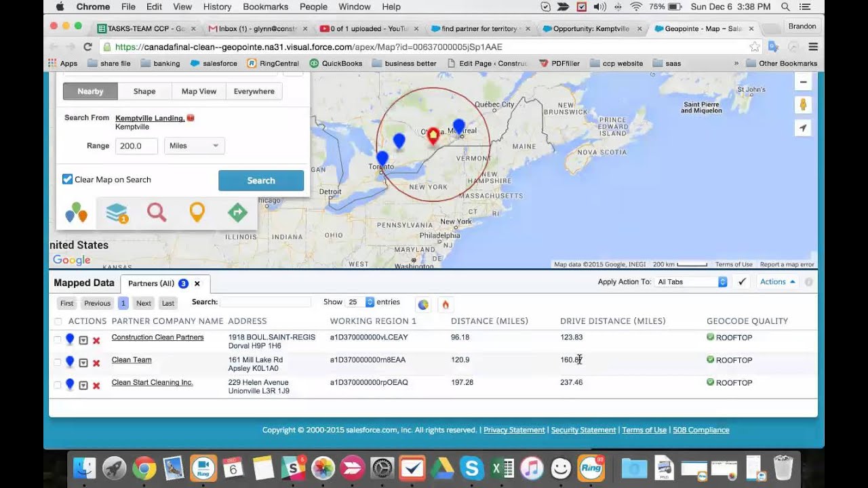Click the checkmark beside Apply Action To

coord(742,282)
